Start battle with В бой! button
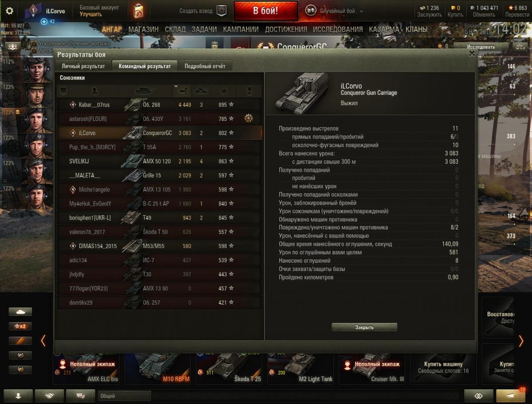532x404 pixels. coord(266,11)
